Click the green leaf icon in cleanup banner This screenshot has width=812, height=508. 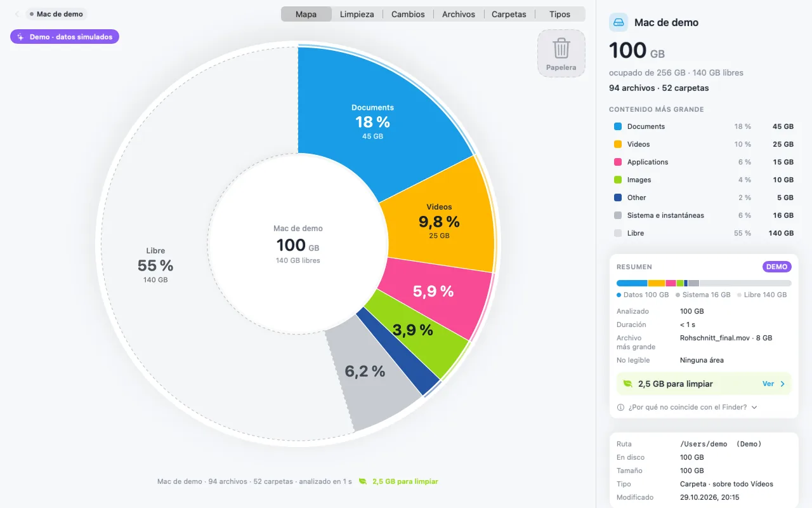click(x=628, y=384)
